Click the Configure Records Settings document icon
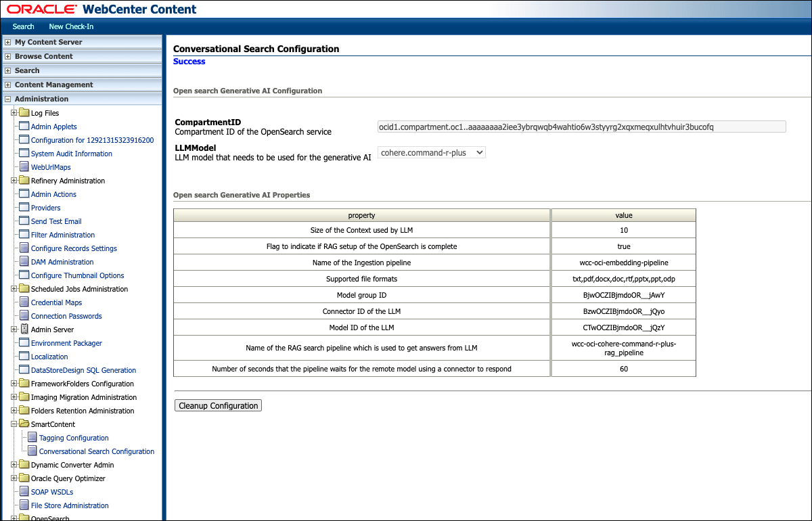 coord(24,248)
